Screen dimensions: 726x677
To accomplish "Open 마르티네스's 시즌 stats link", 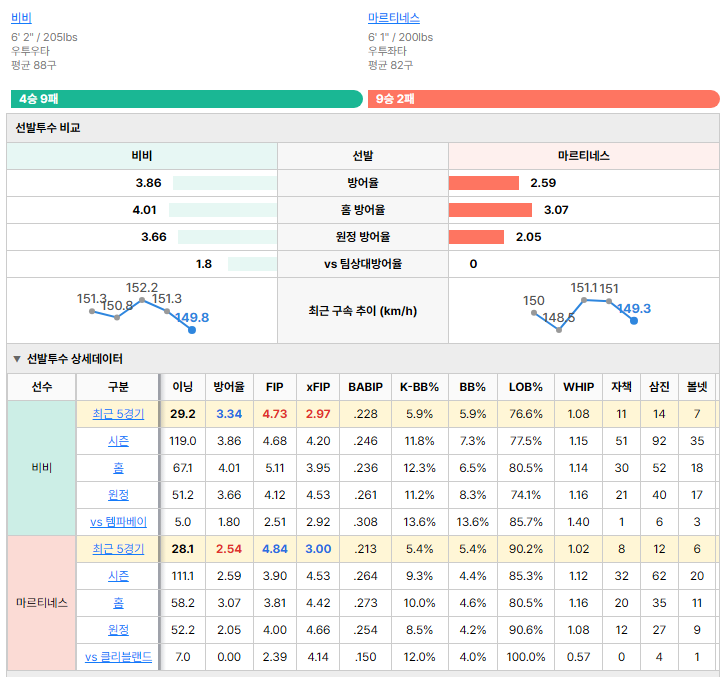I will click(x=118, y=576).
